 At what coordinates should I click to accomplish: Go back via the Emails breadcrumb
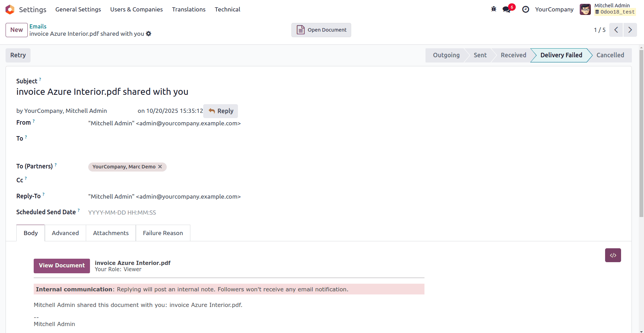[38, 26]
